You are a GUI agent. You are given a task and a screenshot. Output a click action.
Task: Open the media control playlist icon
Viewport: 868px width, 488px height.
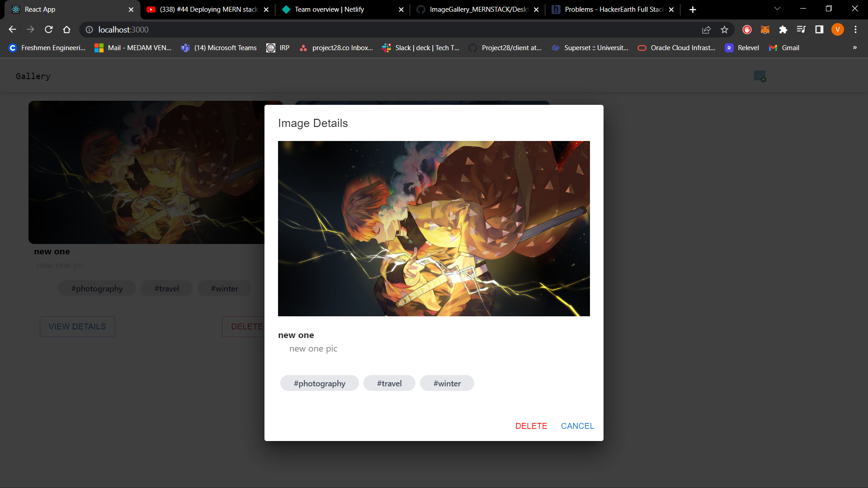pyautogui.click(x=801, y=29)
